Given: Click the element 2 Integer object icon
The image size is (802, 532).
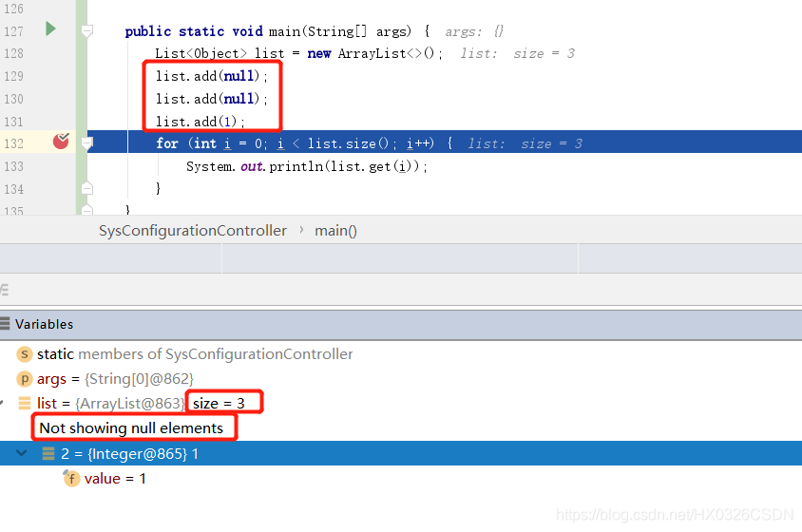Looking at the screenshot, I should click(48, 454).
